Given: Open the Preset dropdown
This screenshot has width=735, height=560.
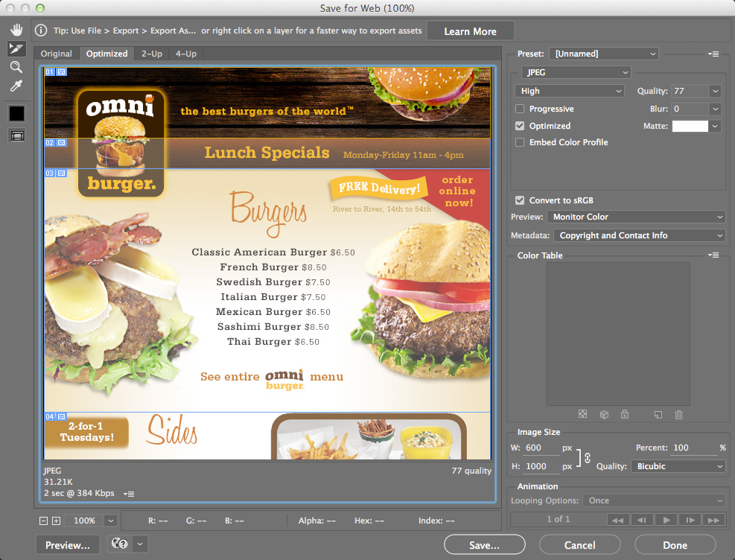Looking at the screenshot, I should click(603, 54).
